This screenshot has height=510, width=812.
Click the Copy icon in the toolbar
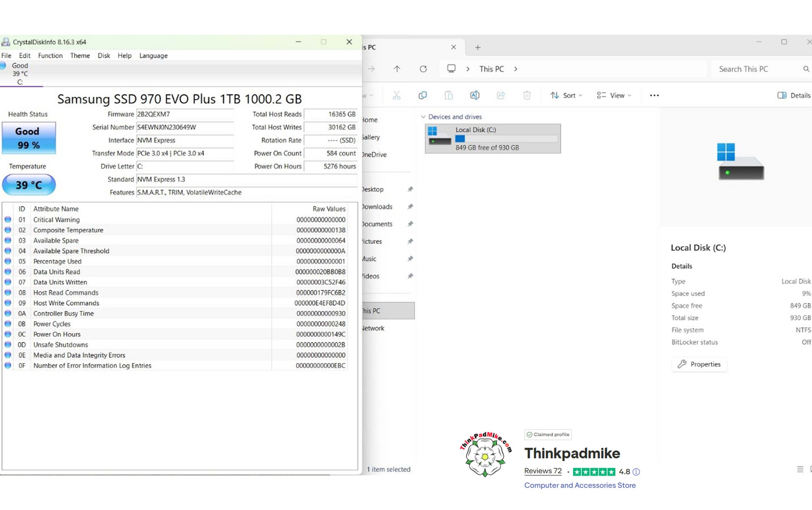point(423,95)
